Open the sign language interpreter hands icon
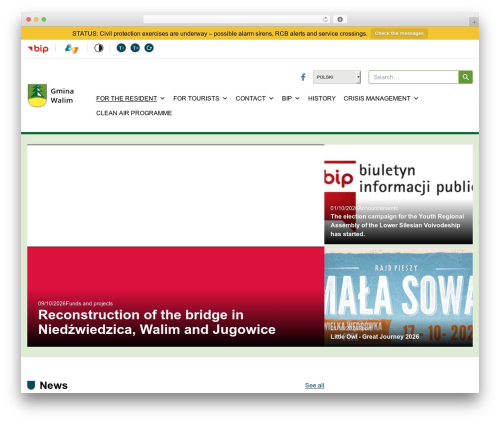The height and width of the screenshot is (423, 500). [71, 48]
